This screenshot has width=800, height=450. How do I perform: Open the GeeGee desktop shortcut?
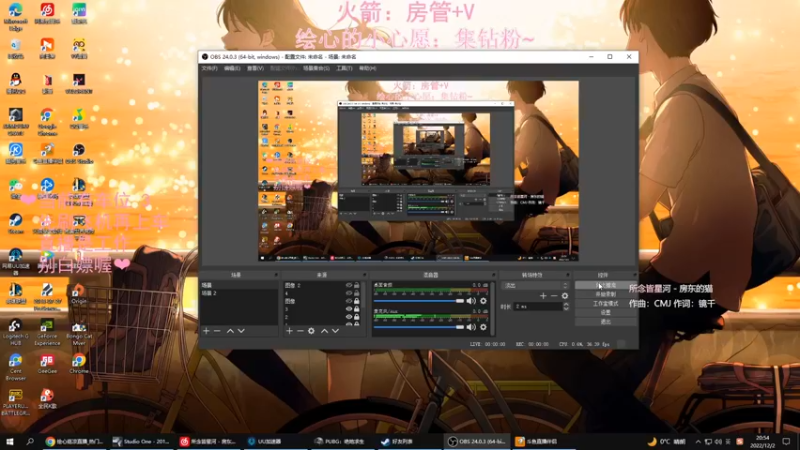pyautogui.click(x=47, y=364)
